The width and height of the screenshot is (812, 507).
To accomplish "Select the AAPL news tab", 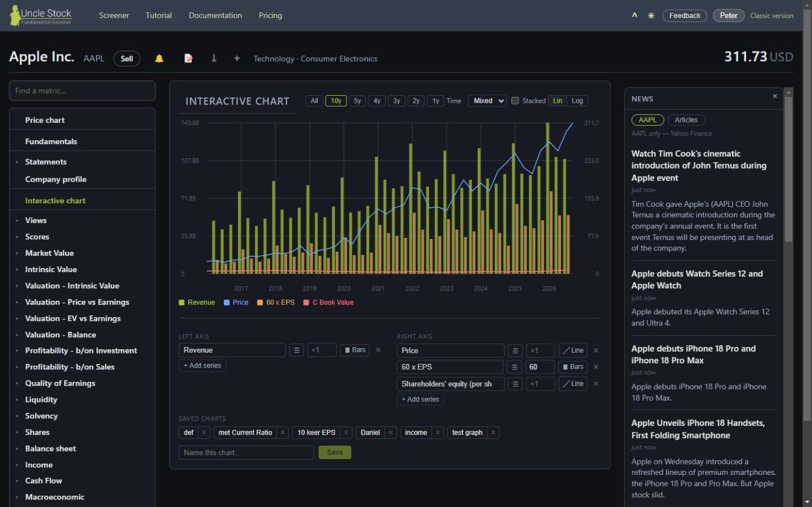I will coord(648,120).
